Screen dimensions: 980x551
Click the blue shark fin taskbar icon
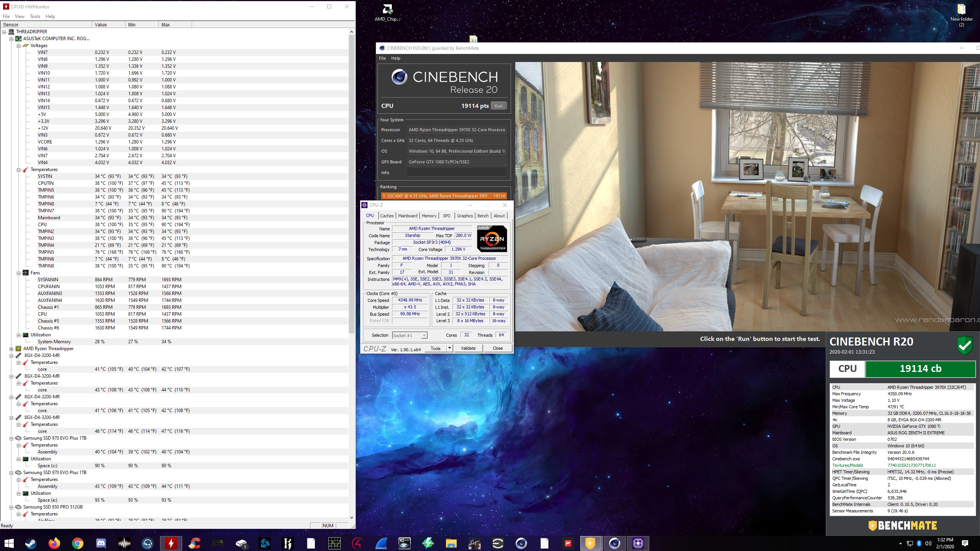381,543
